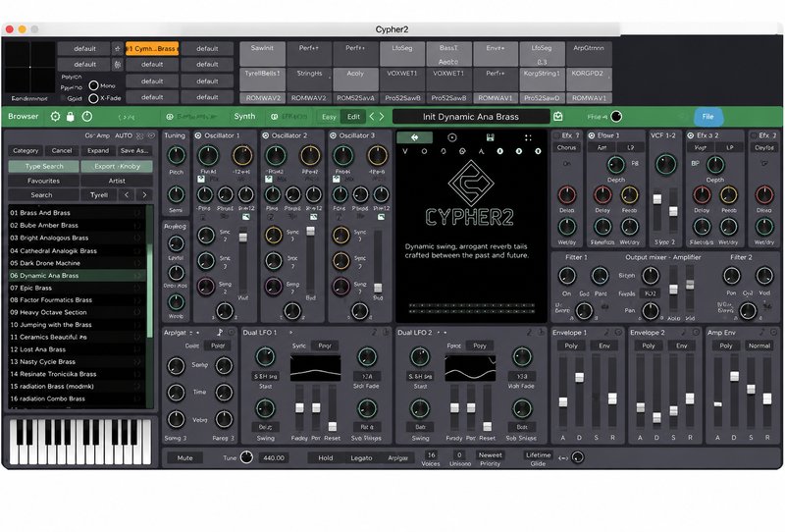
Task: Click the four-dot grid icon in display
Action: [x=528, y=137]
